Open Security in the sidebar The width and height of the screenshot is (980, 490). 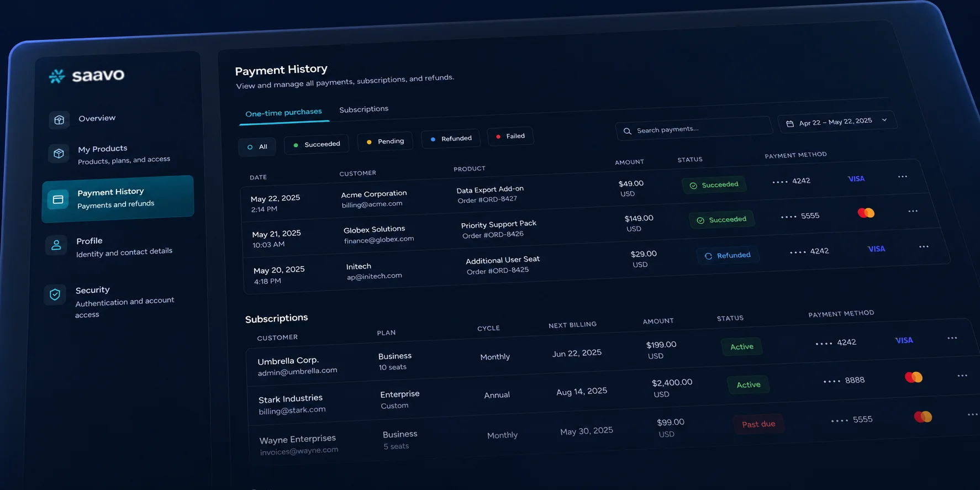(x=118, y=302)
